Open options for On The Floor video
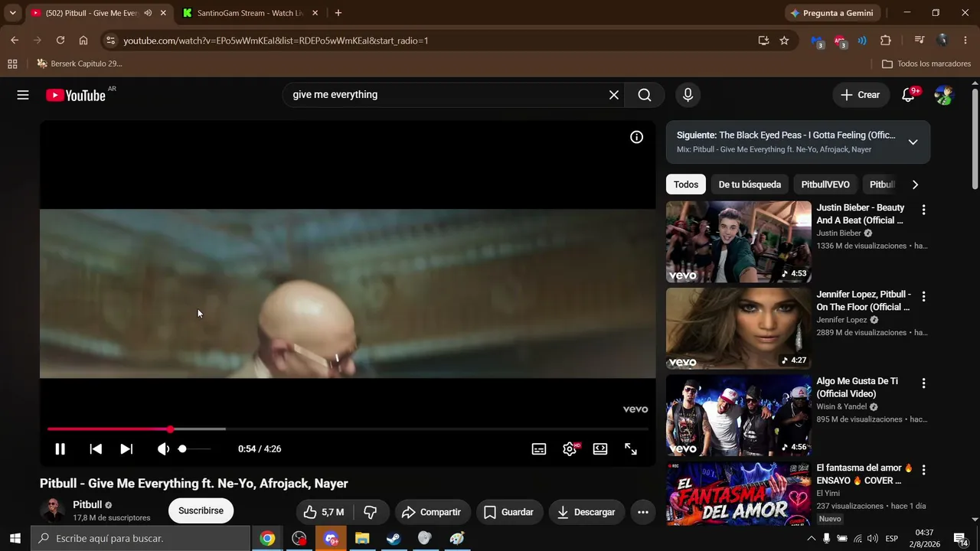Screen dimensions: 980x551 click(x=923, y=296)
